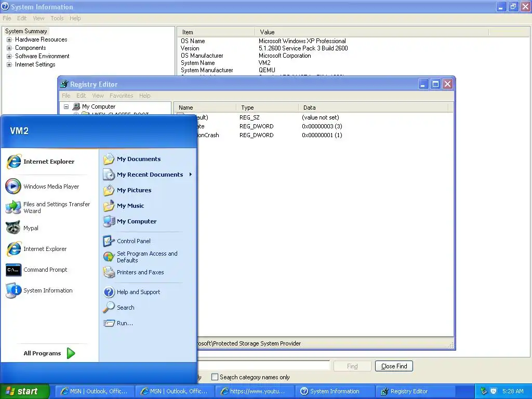Open the second Internet Explorer entry below Mypal
The width and height of the screenshot is (532, 399).
point(36,249)
